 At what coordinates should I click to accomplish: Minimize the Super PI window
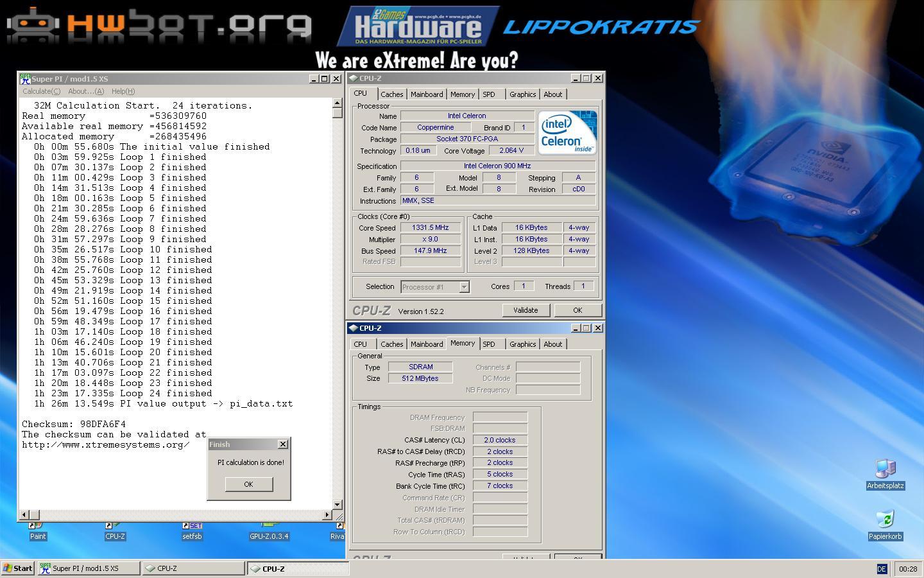click(314, 78)
